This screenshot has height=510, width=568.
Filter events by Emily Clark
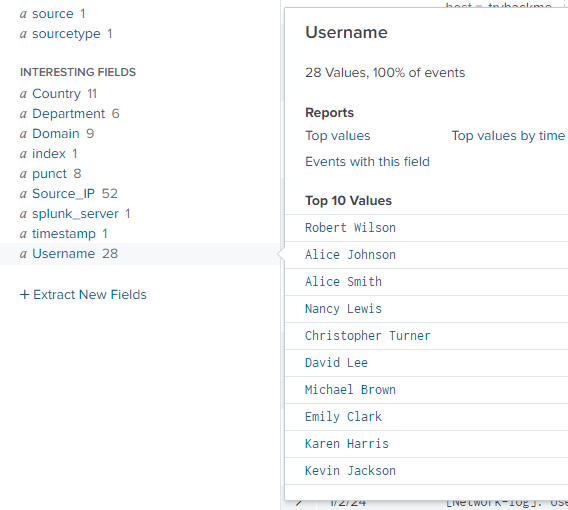point(343,417)
